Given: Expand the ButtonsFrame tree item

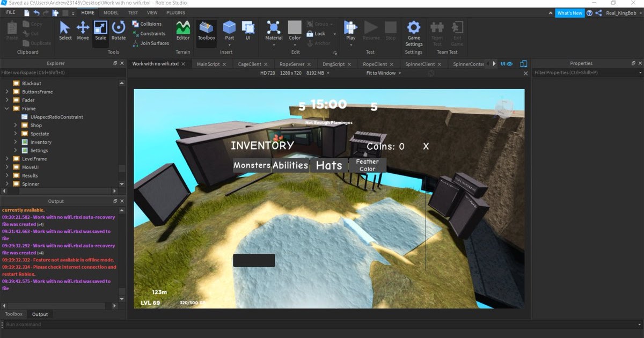Looking at the screenshot, I should pos(7,92).
